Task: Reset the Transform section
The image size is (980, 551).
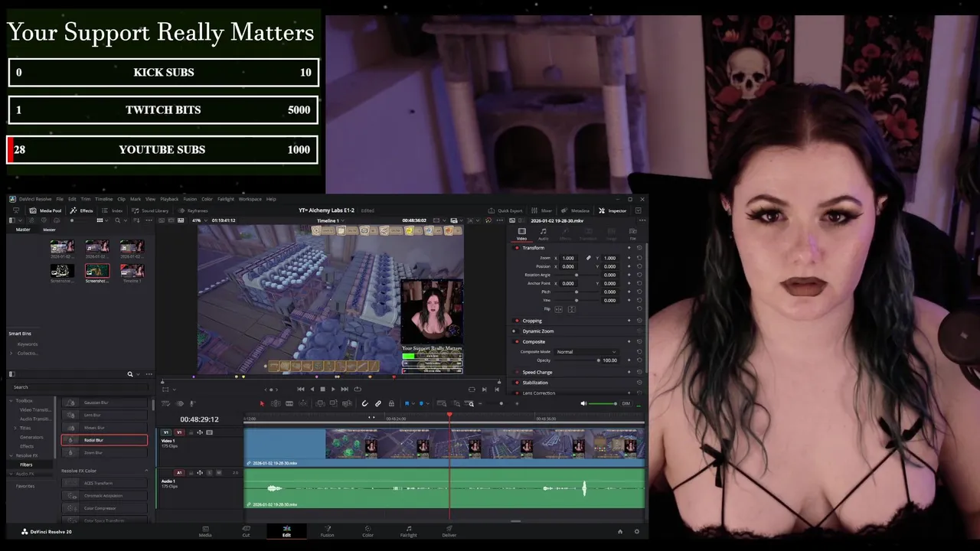Action: [x=639, y=248]
